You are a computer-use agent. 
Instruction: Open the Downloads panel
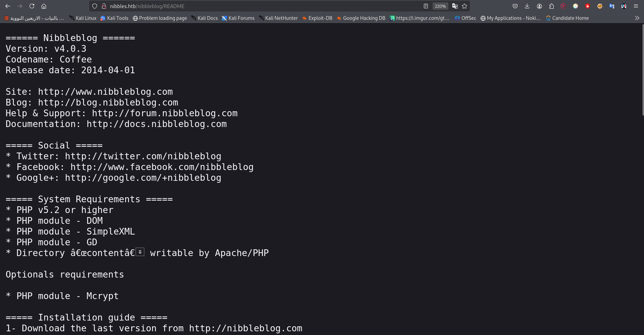coord(527,6)
